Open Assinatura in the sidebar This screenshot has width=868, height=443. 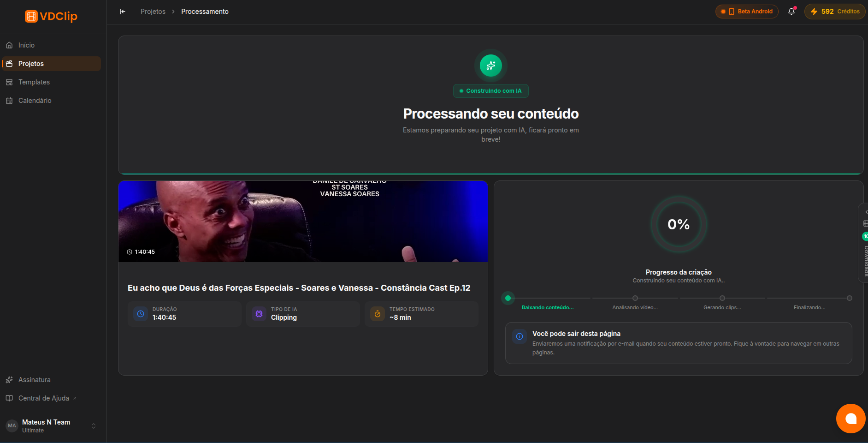tap(51, 380)
